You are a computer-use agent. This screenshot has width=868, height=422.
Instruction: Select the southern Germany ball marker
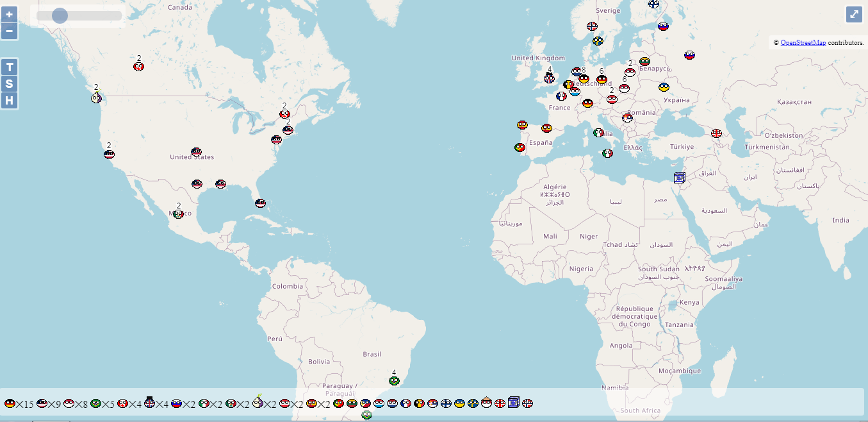tap(587, 103)
